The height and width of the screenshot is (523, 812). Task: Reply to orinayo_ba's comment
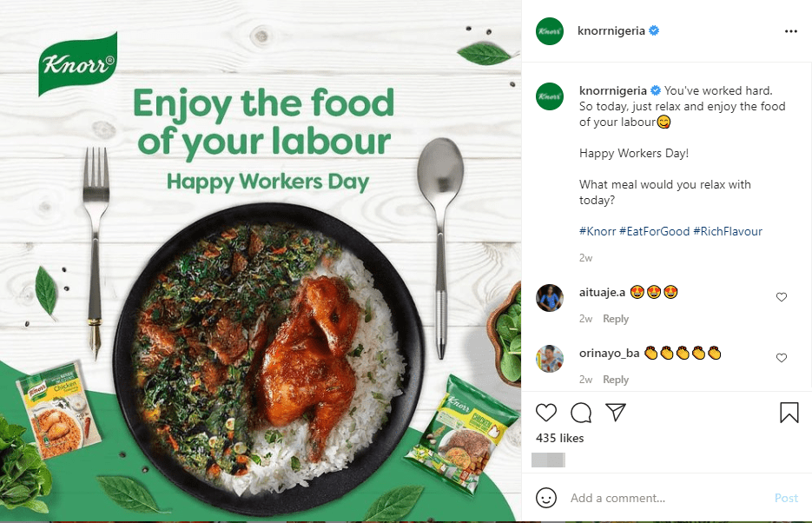coord(616,380)
